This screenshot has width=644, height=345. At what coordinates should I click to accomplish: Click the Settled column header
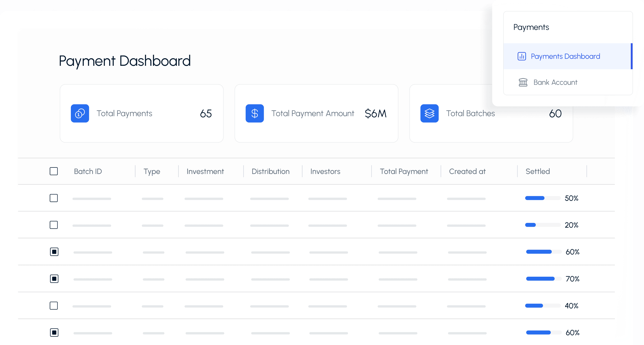pyautogui.click(x=538, y=172)
